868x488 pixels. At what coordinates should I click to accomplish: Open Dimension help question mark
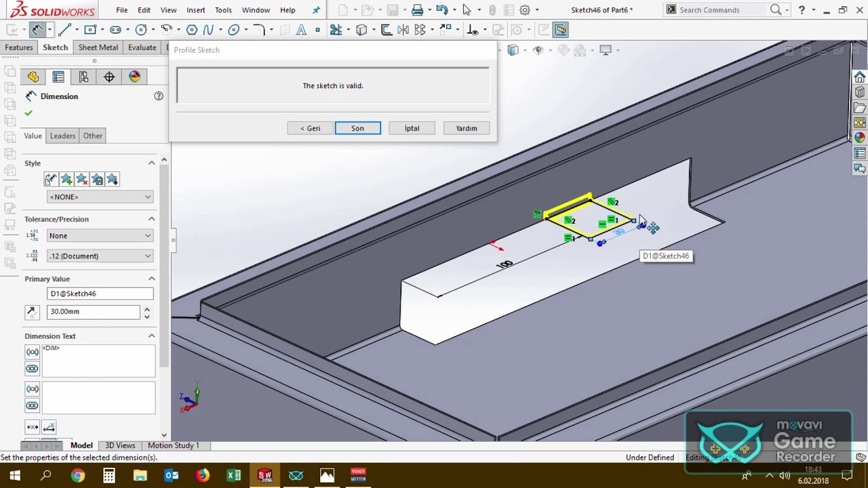[x=159, y=96]
